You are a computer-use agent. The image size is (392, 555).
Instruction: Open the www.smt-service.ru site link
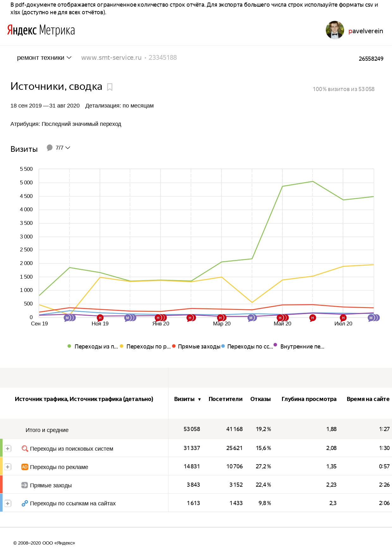coord(111,58)
